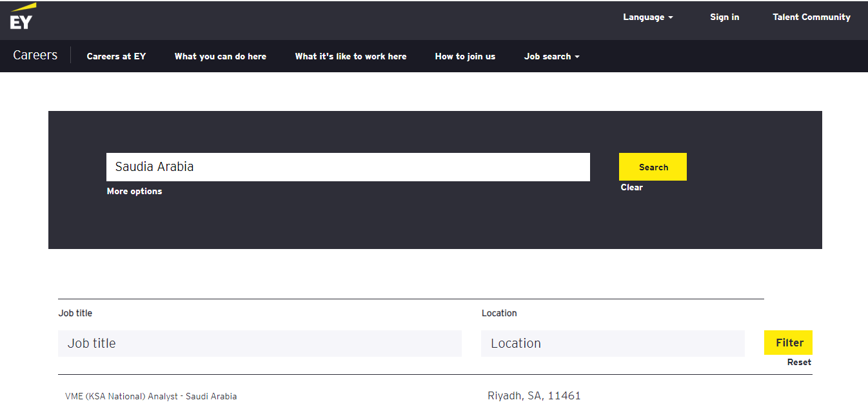The image size is (868, 409).
Task: Click the yellow Filter button
Action: pyautogui.click(x=788, y=343)
